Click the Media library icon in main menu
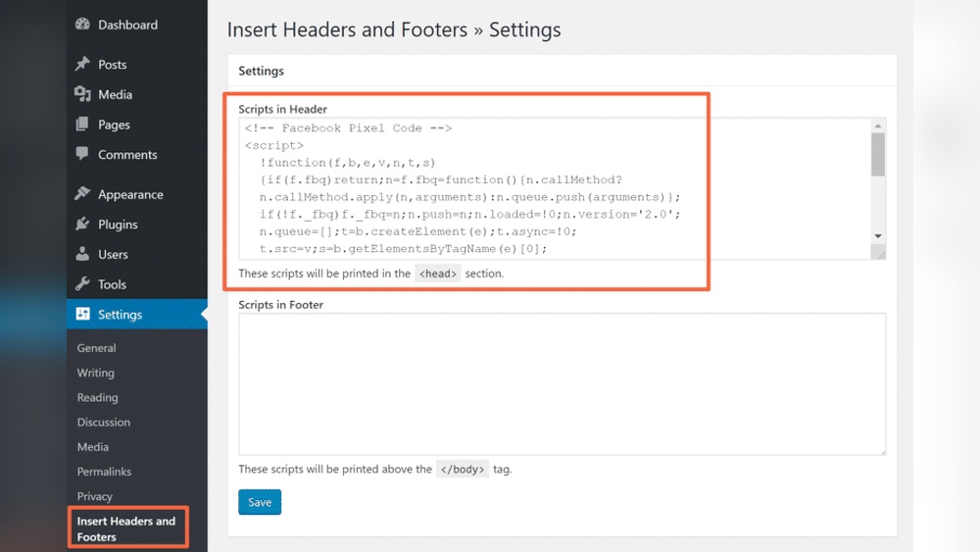This screenshot has width=980, height=552. pos(82,94)
